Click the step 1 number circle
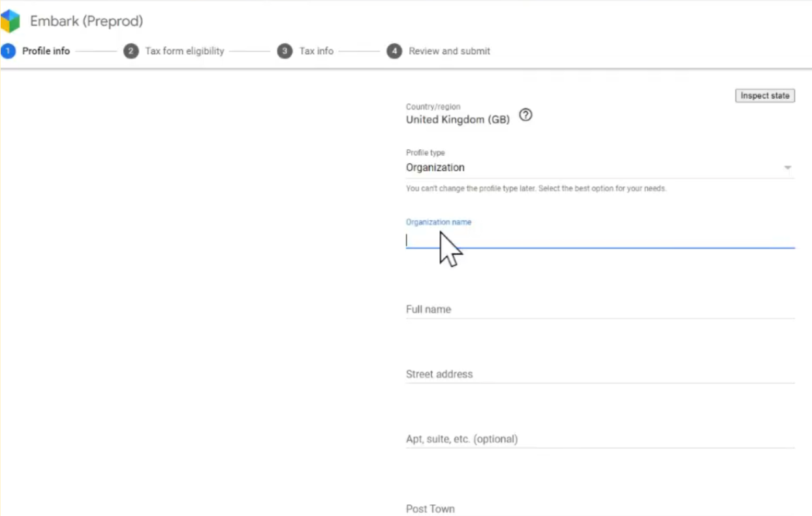Image resolution: width=812 pixels, height=516 pixels. point(8,51)
